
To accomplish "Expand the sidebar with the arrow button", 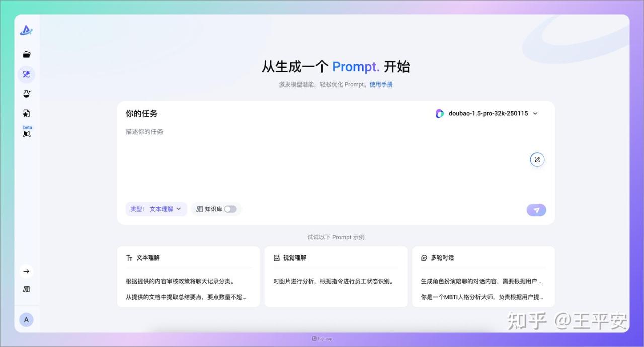I will (27, 271).
